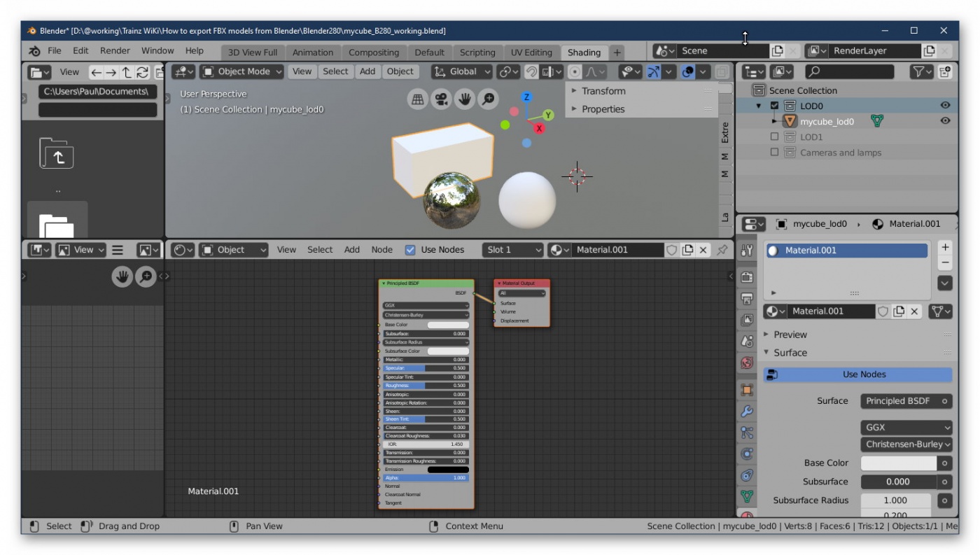Screen dimensions: 980x555
Task: Open Render properties tab icon
Action: 747,276
